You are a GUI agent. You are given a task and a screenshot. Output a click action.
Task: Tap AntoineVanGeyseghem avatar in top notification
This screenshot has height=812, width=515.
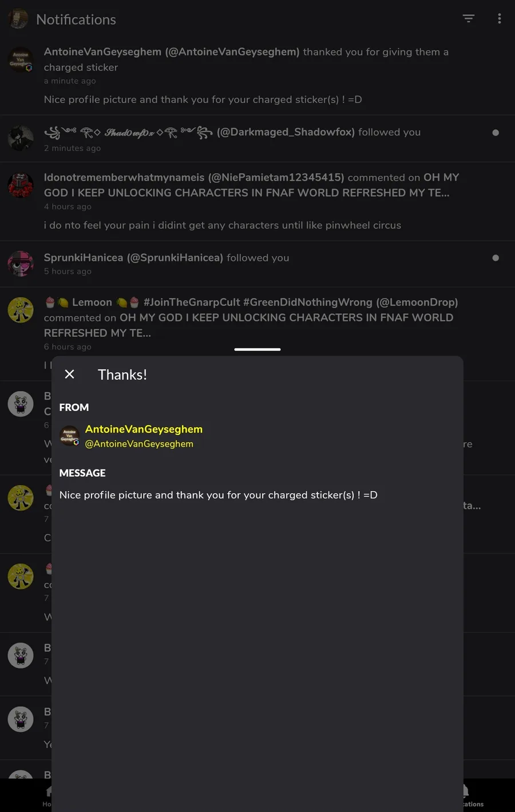tap(21, 59)
